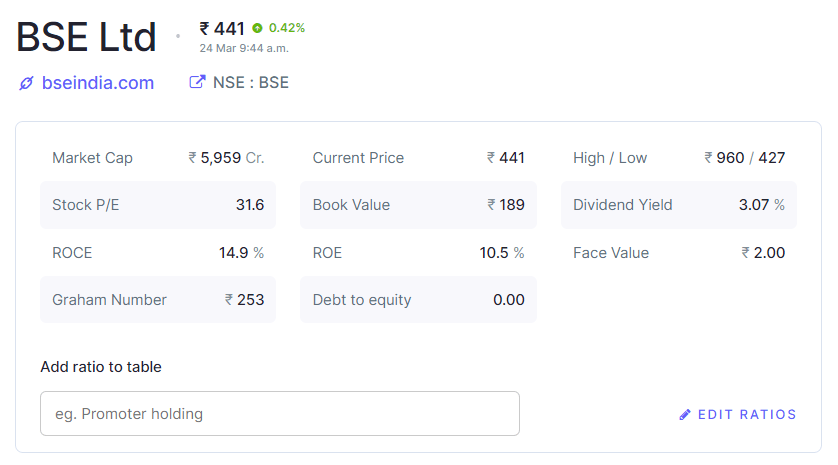838x465 pixels.
Task: Click the Stock P/E value 31.6
Action: click(250, 205)
